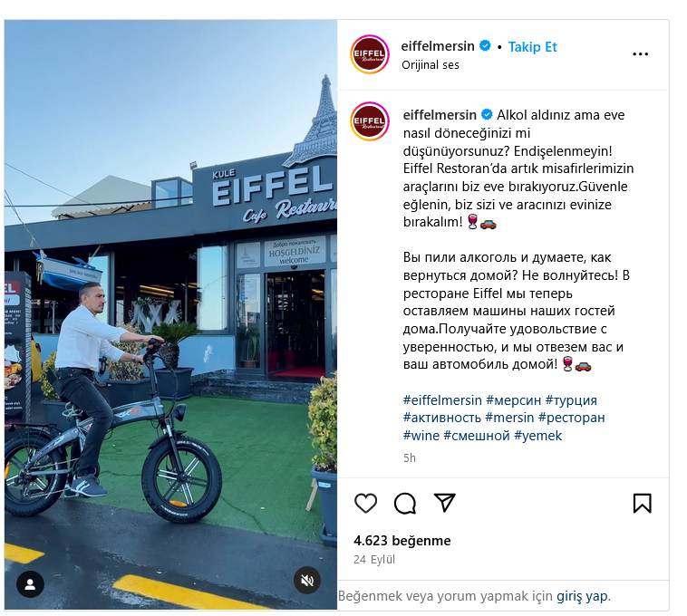Open the giriş yap login link
Image resolution: width=687 pixels, height=616 pixels.
pyautogui.click(x=582, y=596)
